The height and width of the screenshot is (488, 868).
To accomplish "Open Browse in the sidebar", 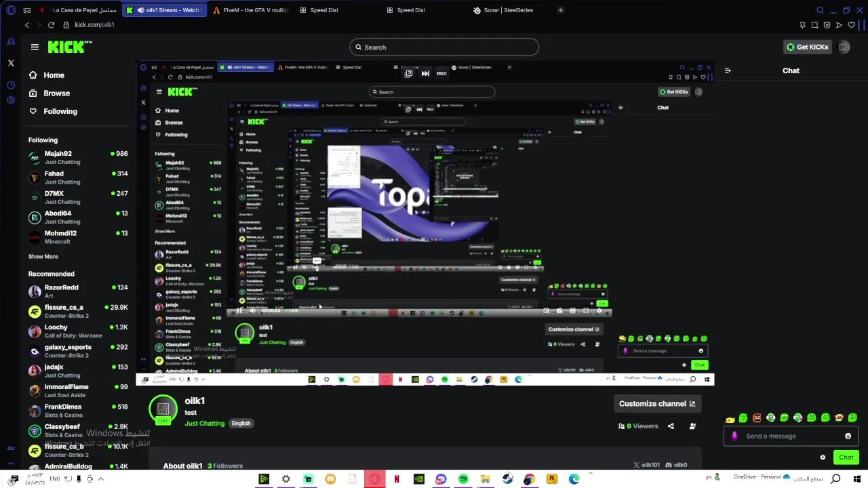I will coord(50,94).
